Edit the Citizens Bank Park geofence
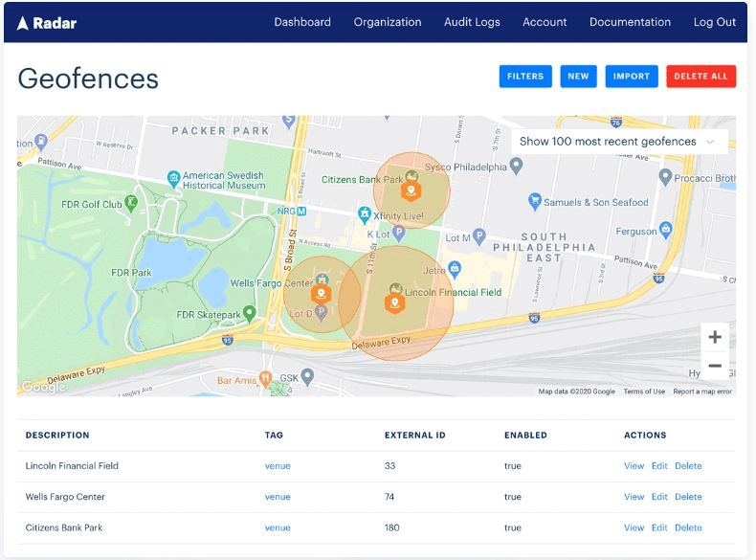 pyautogui.click(x=659, y=527)
